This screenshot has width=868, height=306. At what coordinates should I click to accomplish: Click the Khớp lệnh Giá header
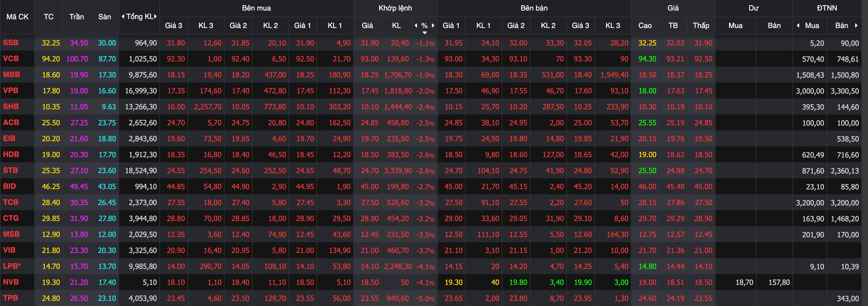pyautogui.click(x=367, y=26)
